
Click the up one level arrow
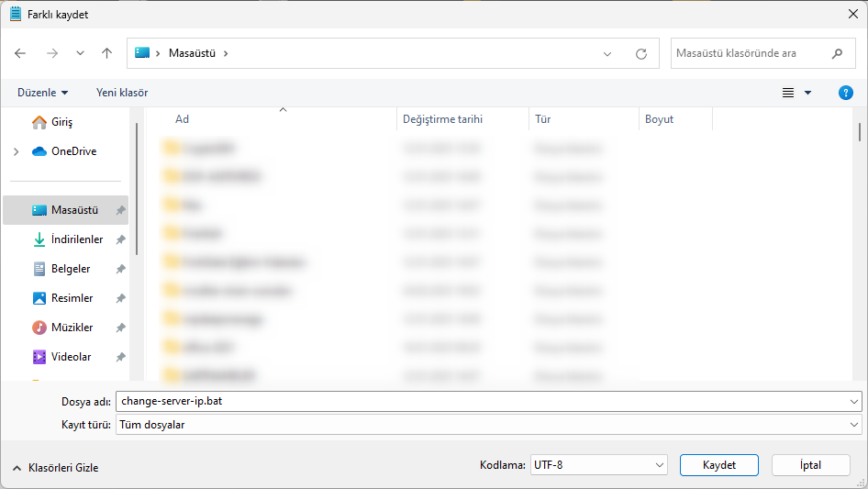click(x=106, y=53)
